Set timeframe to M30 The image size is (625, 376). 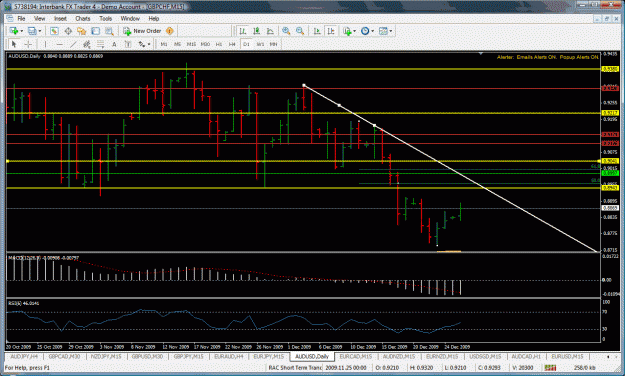tap(205, 44)
